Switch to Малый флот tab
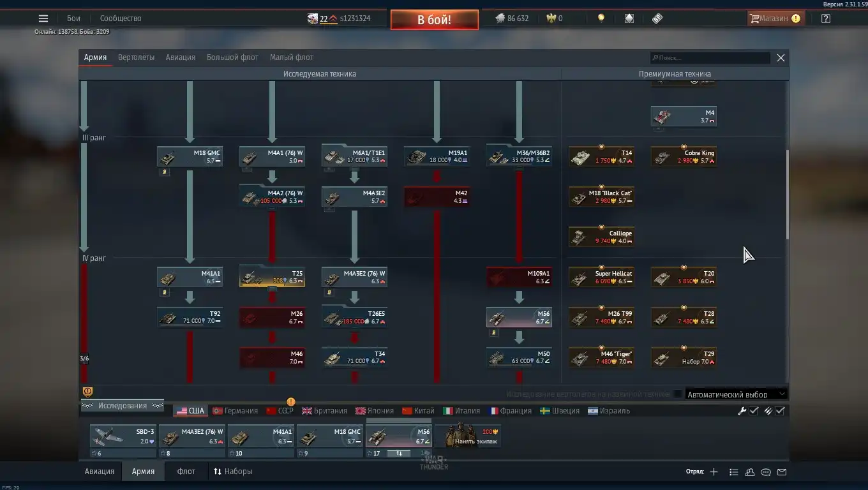Viewport: 868px width, 490px height. tap(292, 57)
